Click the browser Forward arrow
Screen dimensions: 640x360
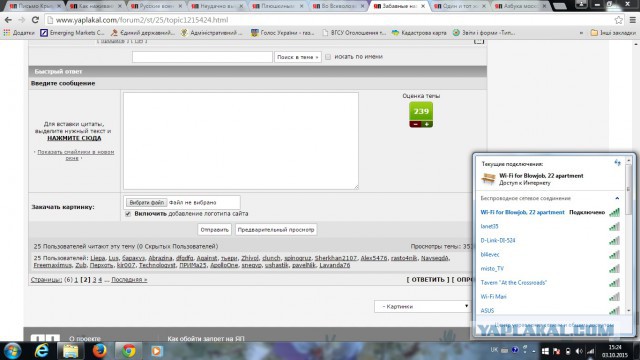(x=21, y=20)
